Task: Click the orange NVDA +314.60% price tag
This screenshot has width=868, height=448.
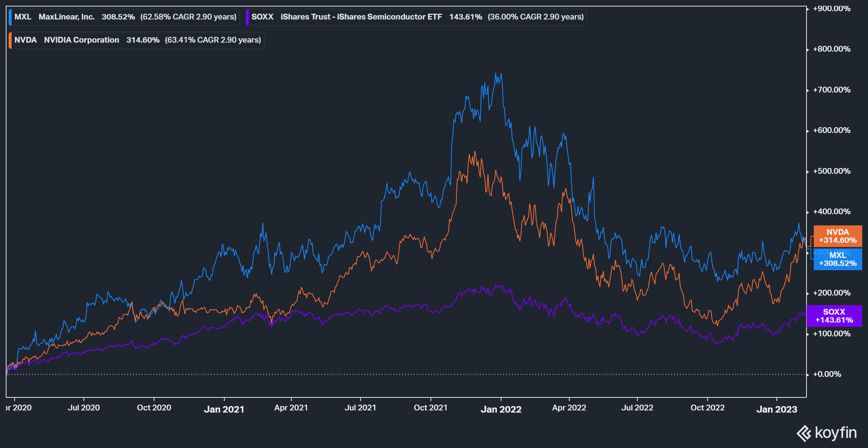Action: click(x=838, y=236)
